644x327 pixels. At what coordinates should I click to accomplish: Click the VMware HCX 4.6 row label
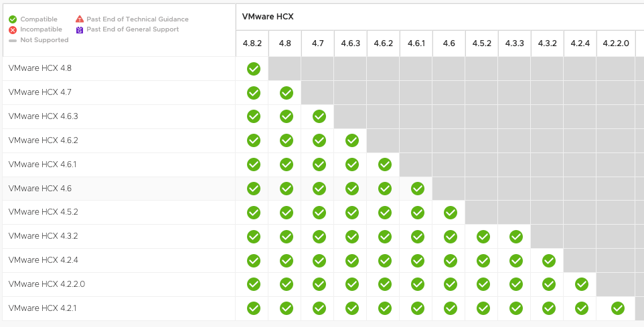40,189
